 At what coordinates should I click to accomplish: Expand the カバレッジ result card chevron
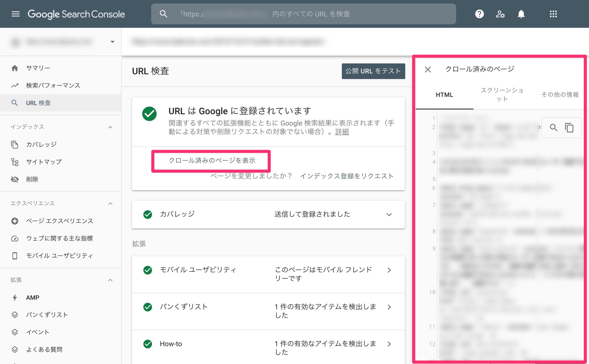point(389,214)
